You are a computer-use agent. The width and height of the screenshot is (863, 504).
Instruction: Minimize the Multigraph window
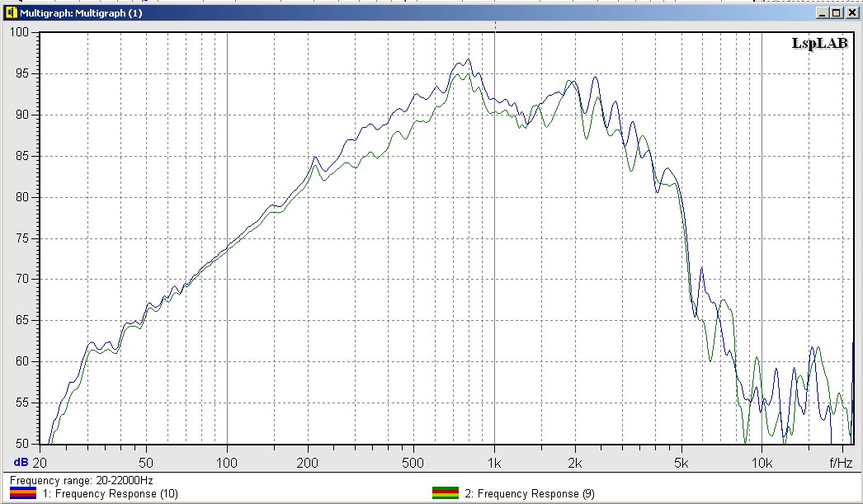823,12
